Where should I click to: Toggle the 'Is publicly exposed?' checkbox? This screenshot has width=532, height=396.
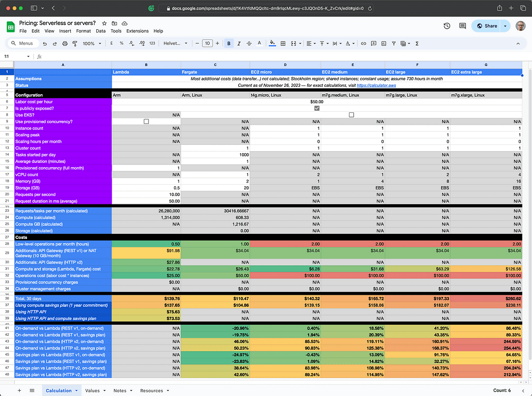(317, 108)
